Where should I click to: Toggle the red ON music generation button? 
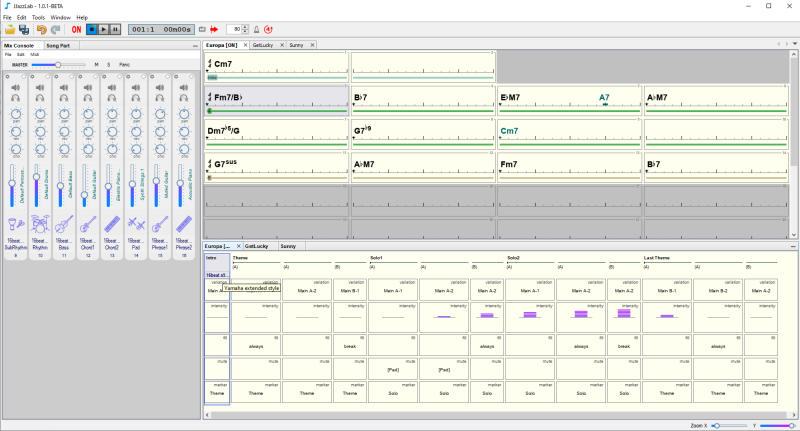[x=77, y=30]
